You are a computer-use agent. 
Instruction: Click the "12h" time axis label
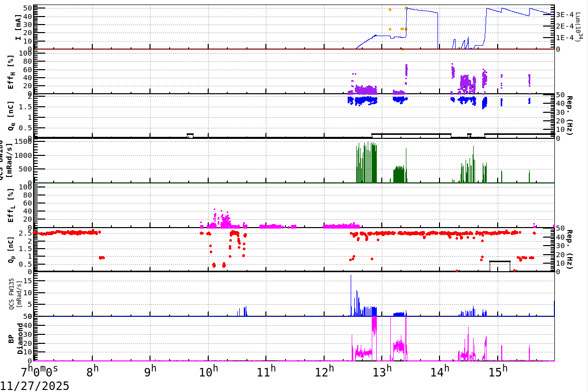325,372
